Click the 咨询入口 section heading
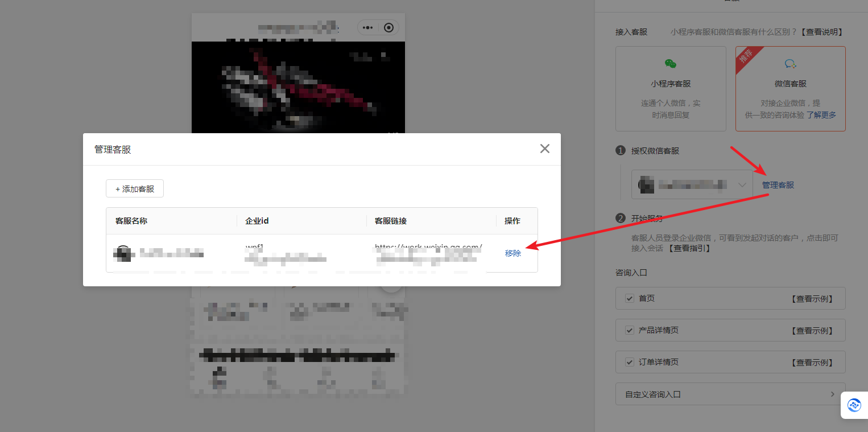Viewport: 868px width, 432px height. point(631,273)
